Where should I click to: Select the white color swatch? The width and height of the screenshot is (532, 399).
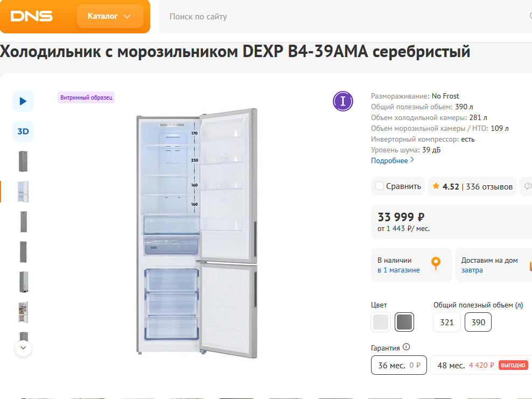tap(381, 323)
